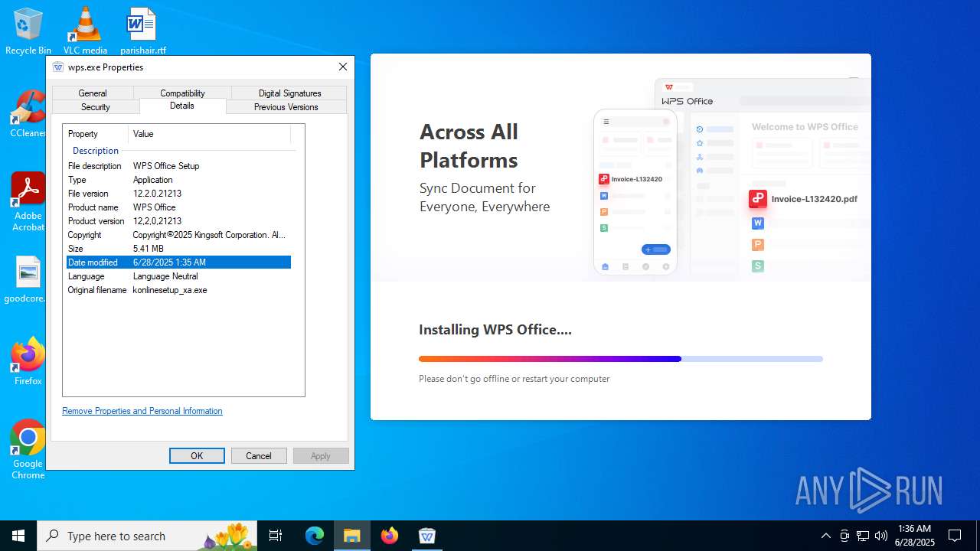Click wps.exe Properties title bar icon
This screenshot has width=980, height=551.
[x=58, y=67]
